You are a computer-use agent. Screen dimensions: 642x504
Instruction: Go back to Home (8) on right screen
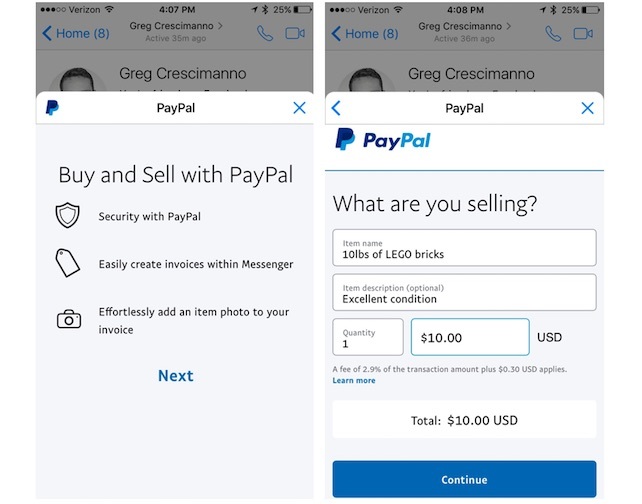(364, 33)
